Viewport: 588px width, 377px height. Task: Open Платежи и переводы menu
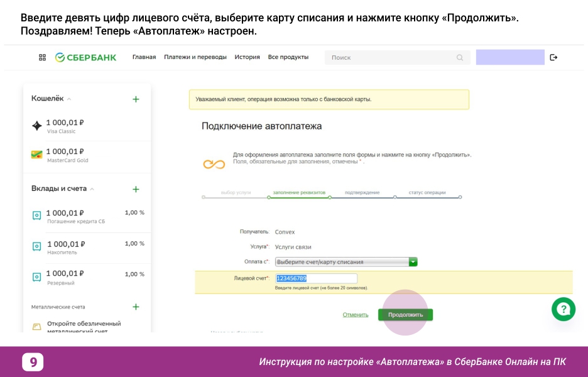(195, 57)
